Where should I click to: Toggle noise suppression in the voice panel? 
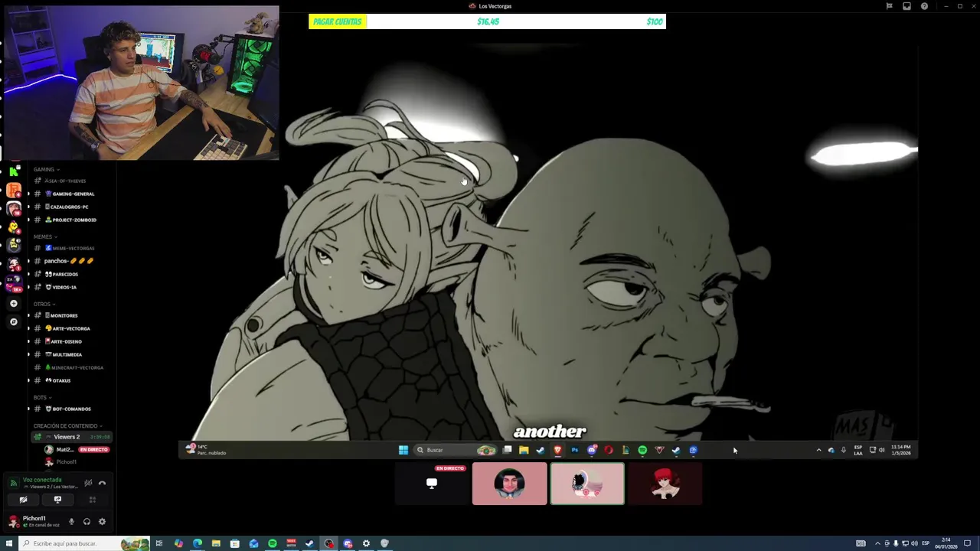pos(88,483)
